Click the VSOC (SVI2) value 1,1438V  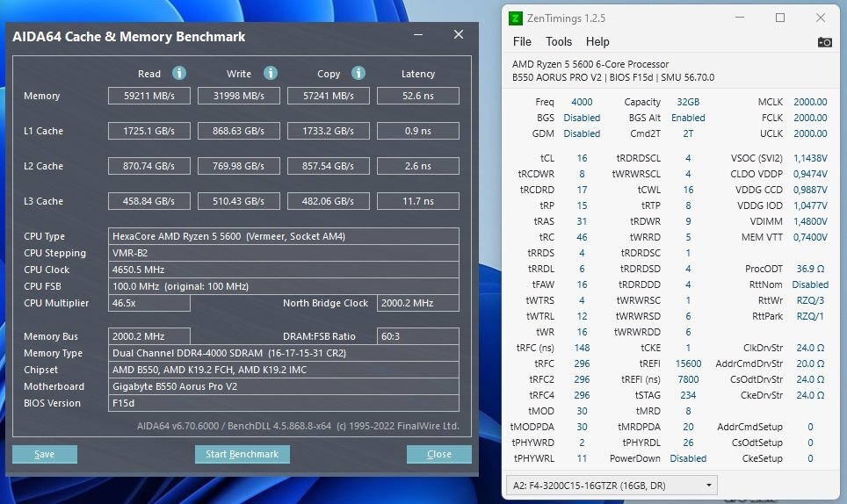(810, 158)
